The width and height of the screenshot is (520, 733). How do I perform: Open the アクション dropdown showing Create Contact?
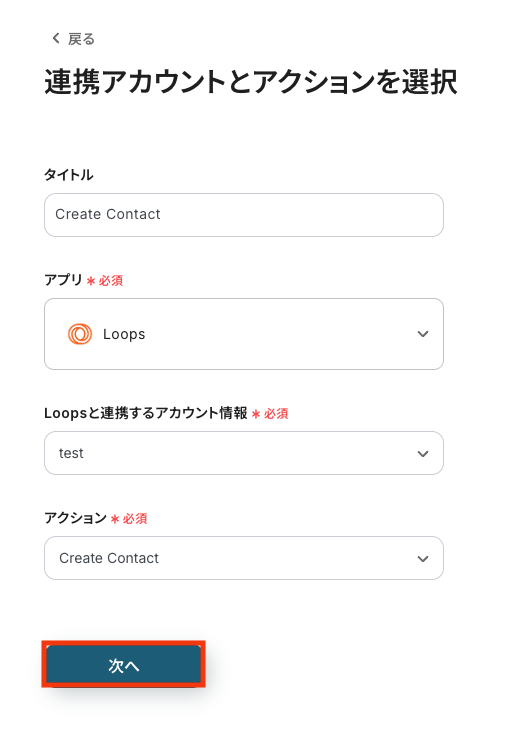[244, 558]
